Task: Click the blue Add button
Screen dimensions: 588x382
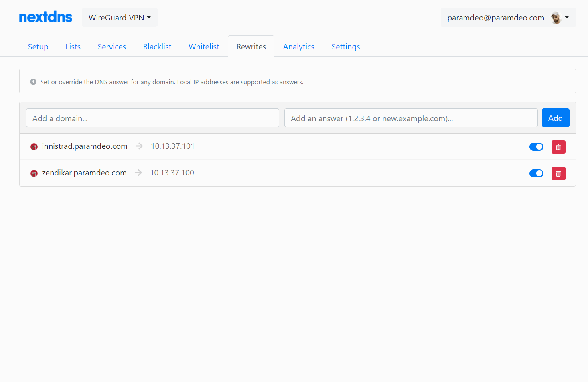Action: 556,118
